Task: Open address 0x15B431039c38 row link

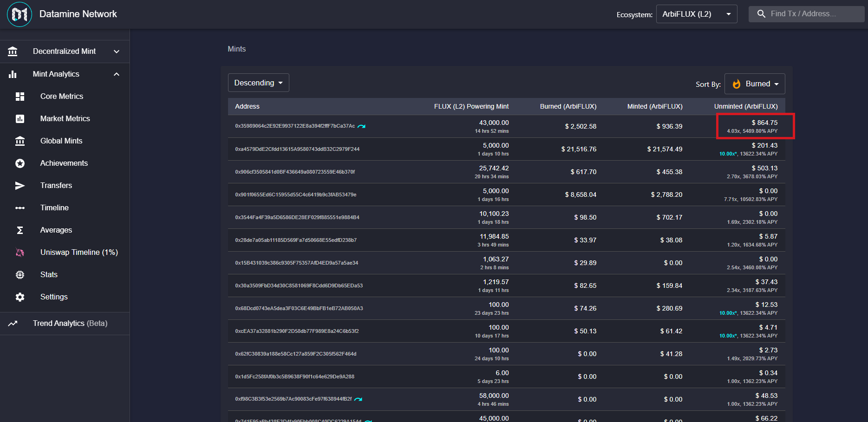Action: coord(297,263)
